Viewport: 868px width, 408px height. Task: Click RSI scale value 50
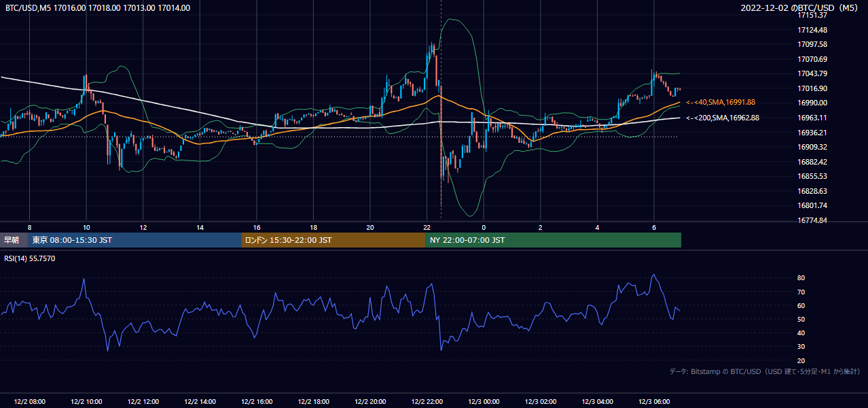[801, 319]
